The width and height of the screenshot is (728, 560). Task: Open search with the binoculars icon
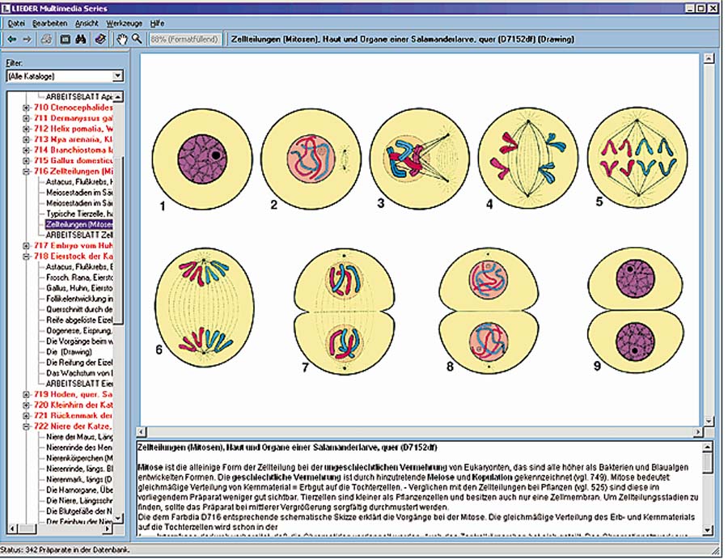pyautogui.click(x=81, y=40)
